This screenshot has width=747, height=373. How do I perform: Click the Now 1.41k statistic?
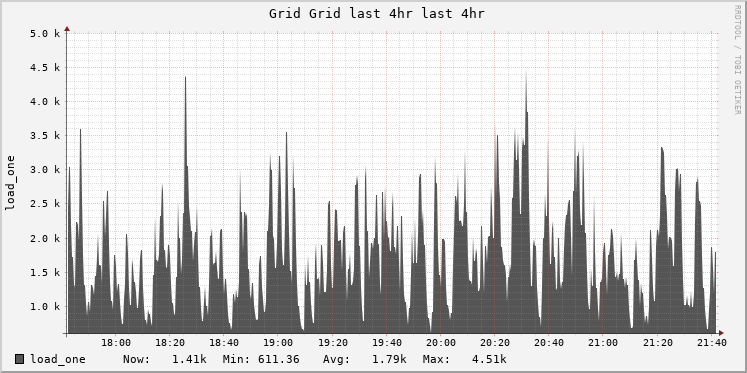pos(165,359)
